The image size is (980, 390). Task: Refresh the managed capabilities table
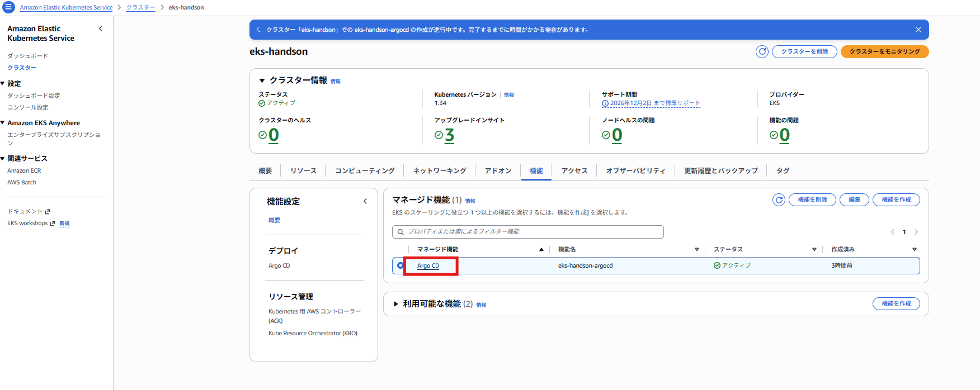point(779,199)
